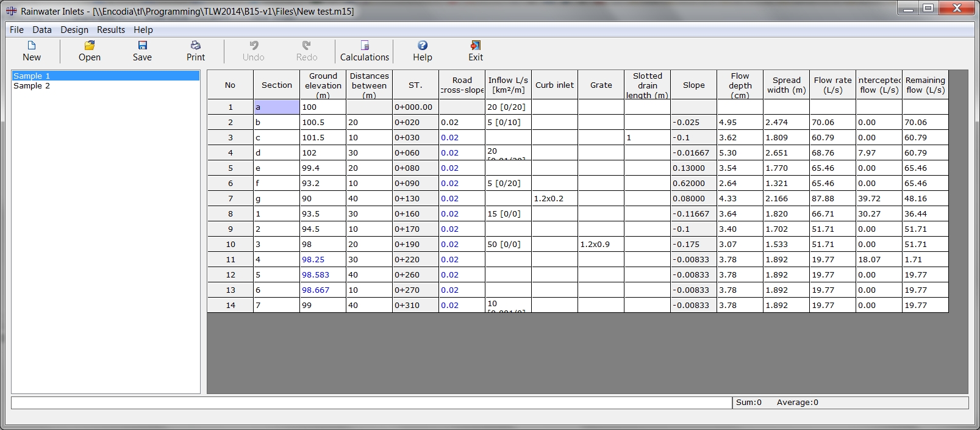980x430 pixels.
Task: Click the Section cell containing 'a'
Action: point(276,107)
